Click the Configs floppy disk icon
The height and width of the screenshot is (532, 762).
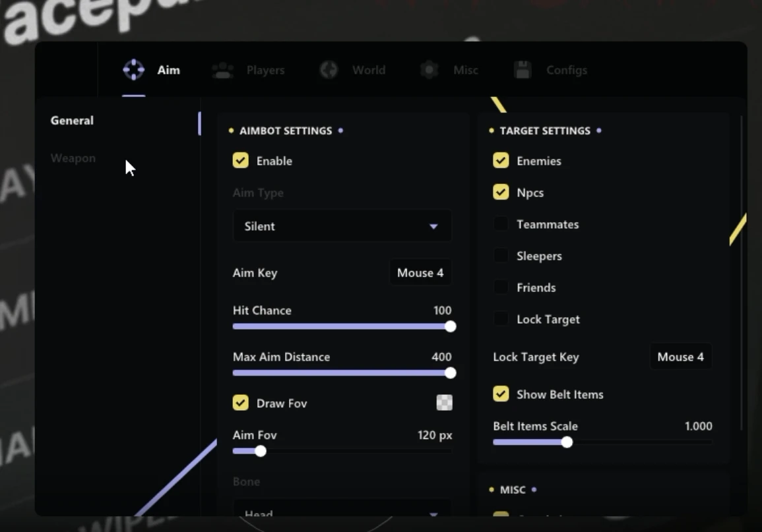tap(523, 70)
